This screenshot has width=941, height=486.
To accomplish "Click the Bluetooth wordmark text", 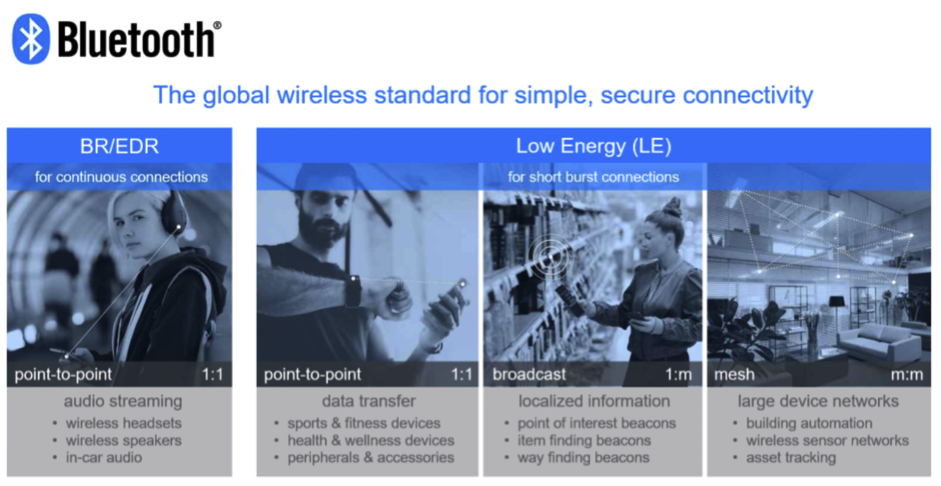I will 137,40.
